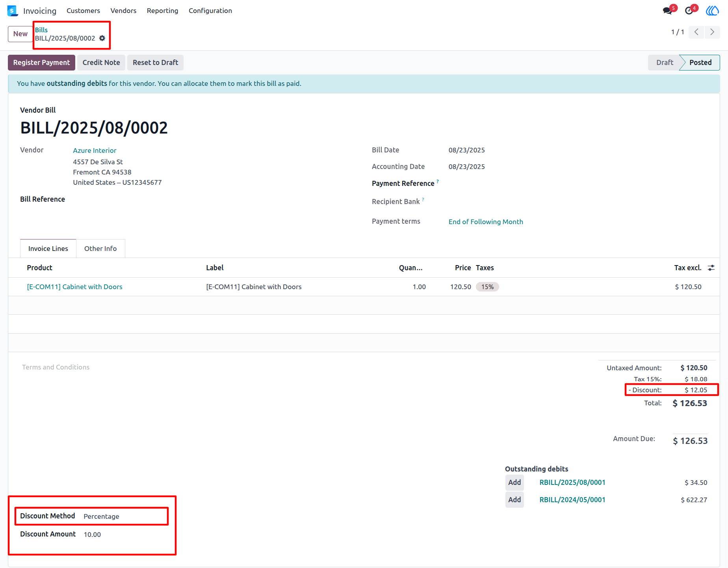The image size is (728, 568).
Task: Click the Credit Note button
Action: tap(101, 63)
